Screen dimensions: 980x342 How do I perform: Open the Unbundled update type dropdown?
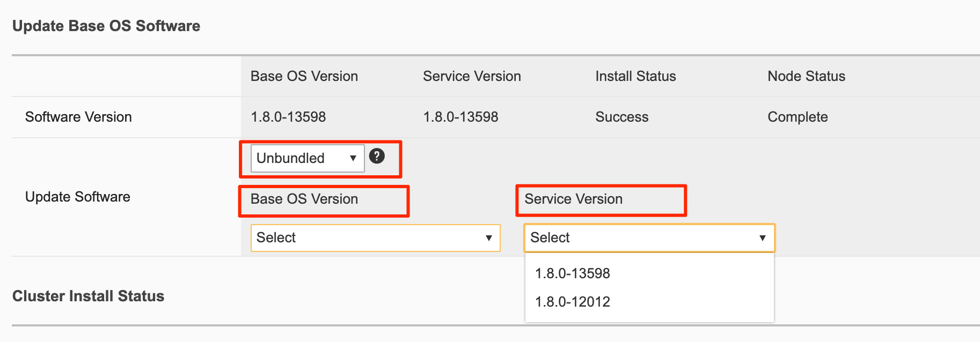[x=308, y=158]
